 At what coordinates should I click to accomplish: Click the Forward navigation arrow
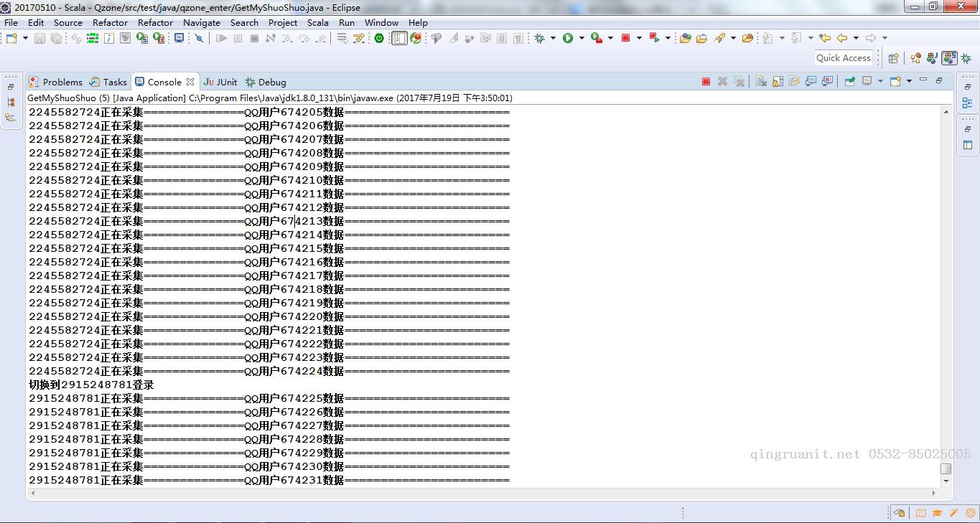[870, 38]
